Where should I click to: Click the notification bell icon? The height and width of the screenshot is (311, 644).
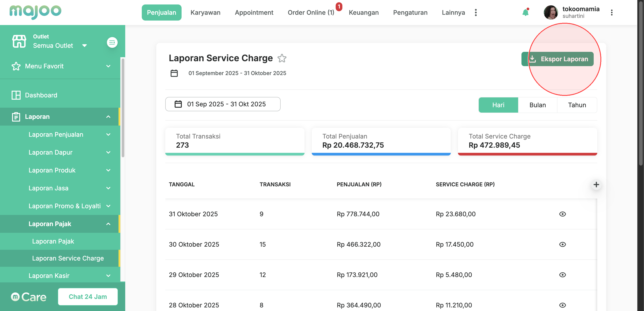[525, 13]
